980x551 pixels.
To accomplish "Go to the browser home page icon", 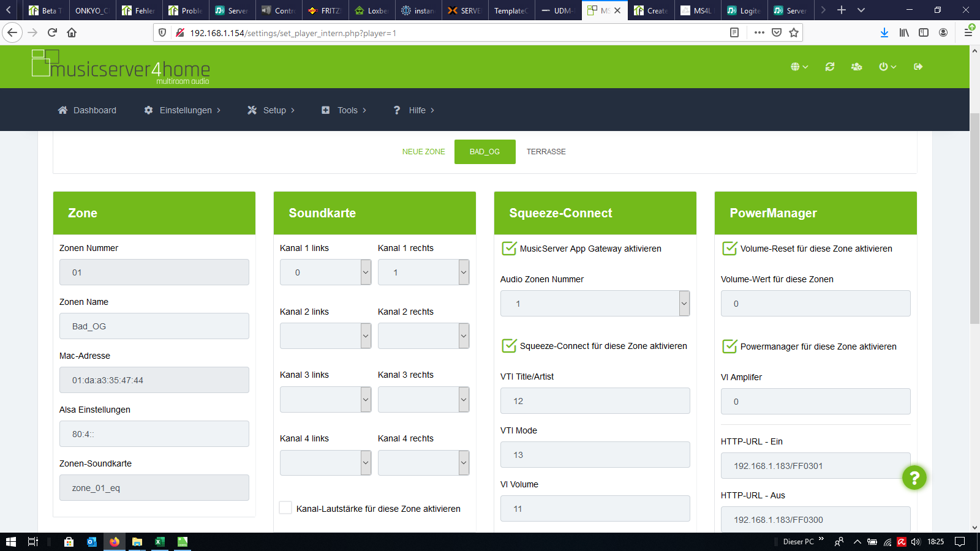I will point(72,32).
